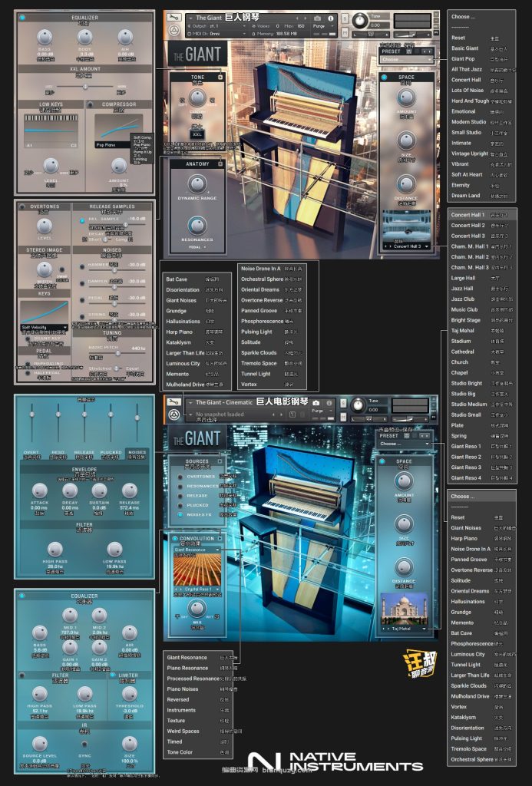Select next instrument arrow in The Giant header
This screenshot has height=786, width=532.
[305, 18]
